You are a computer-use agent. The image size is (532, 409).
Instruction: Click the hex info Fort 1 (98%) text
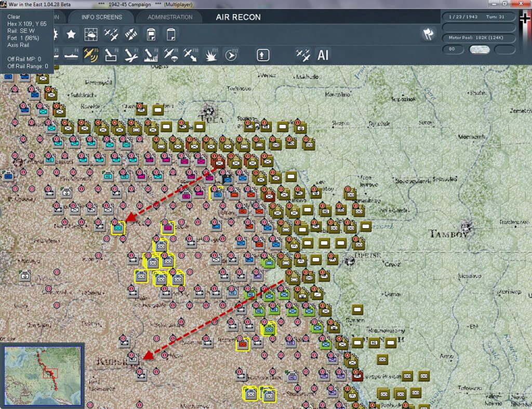[23, 38]
